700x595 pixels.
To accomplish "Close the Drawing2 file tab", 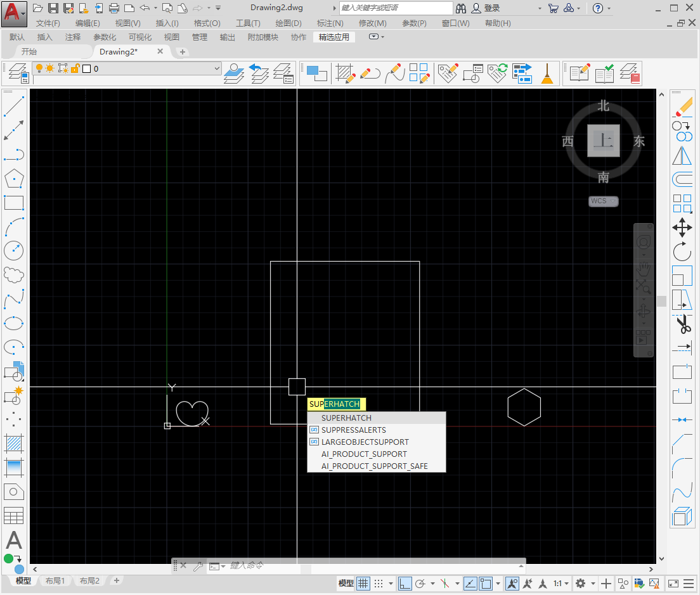I will (160, 52).
